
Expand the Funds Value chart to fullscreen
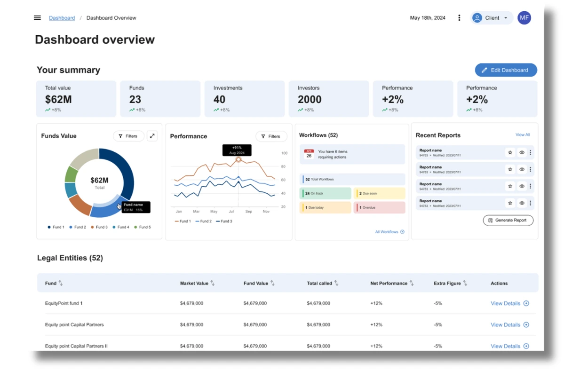point(152,136)
